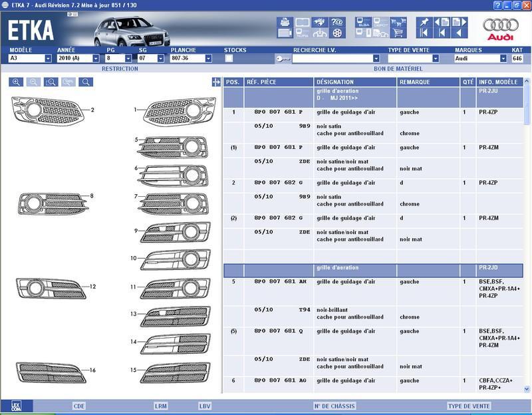Click the greyed zoom-out magnifier
Image resolution: width=532 pixels, height=415 pixels.
click(x=33, y=82)
